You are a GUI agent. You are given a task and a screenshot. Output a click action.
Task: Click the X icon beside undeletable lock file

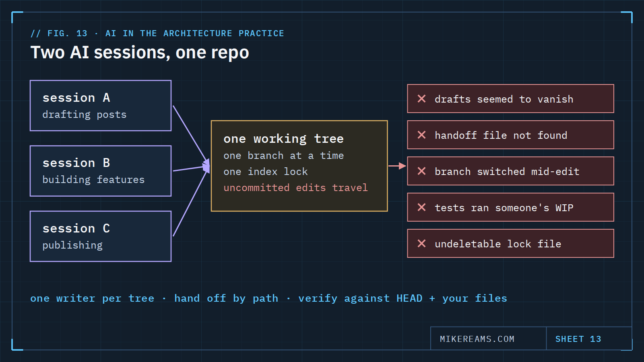[421, 243]
